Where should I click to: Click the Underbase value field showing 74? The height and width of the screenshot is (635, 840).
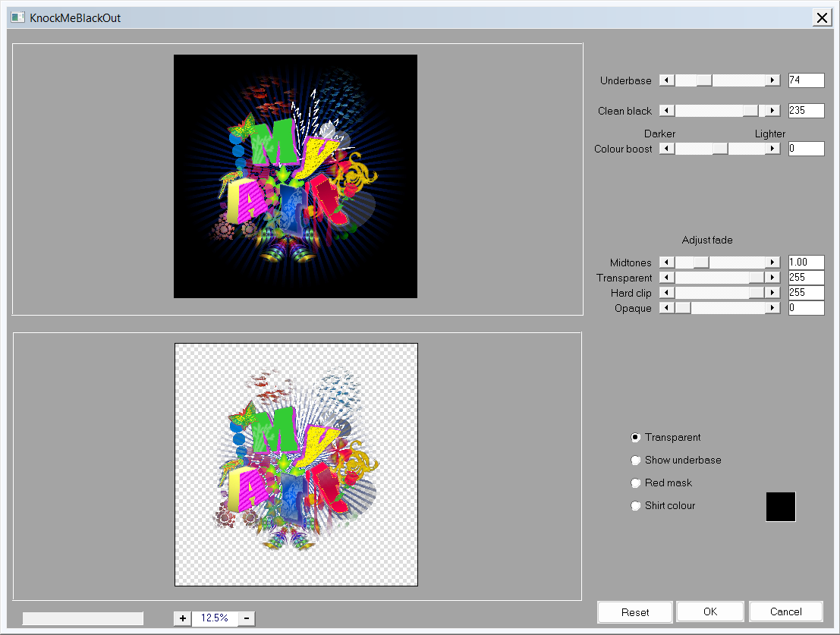pyautogui.click(x=807, y=80)
